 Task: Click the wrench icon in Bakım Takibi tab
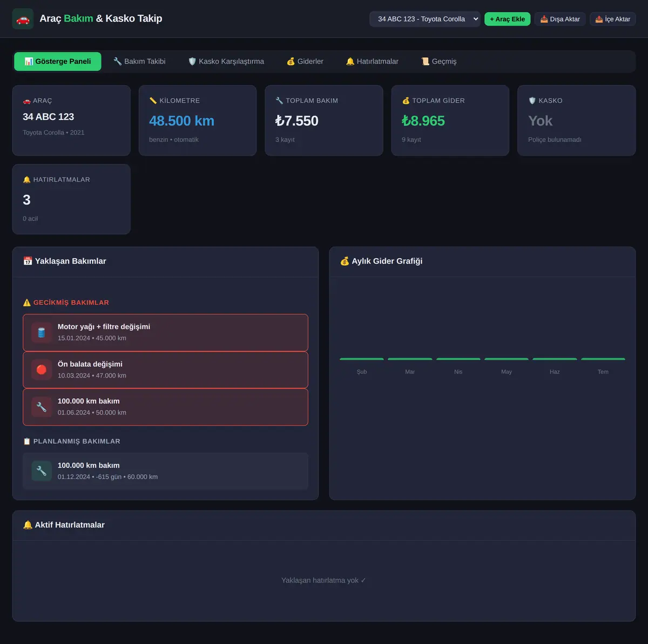[x=118, y=62]
